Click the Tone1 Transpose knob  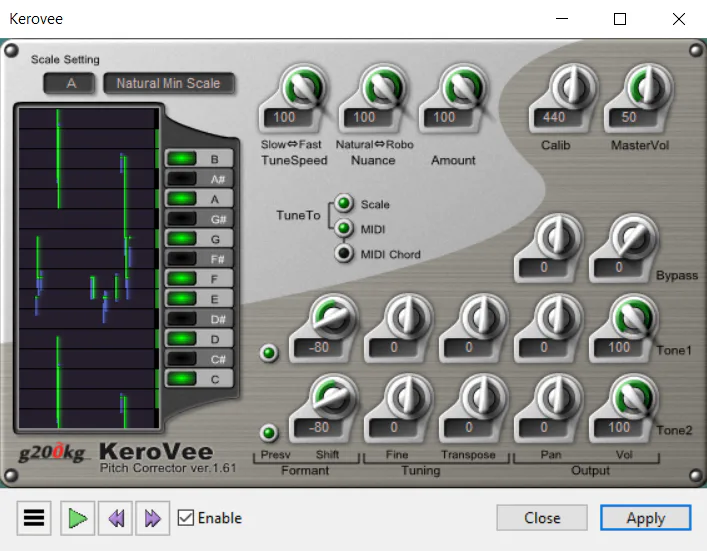(x=483, y=317)
